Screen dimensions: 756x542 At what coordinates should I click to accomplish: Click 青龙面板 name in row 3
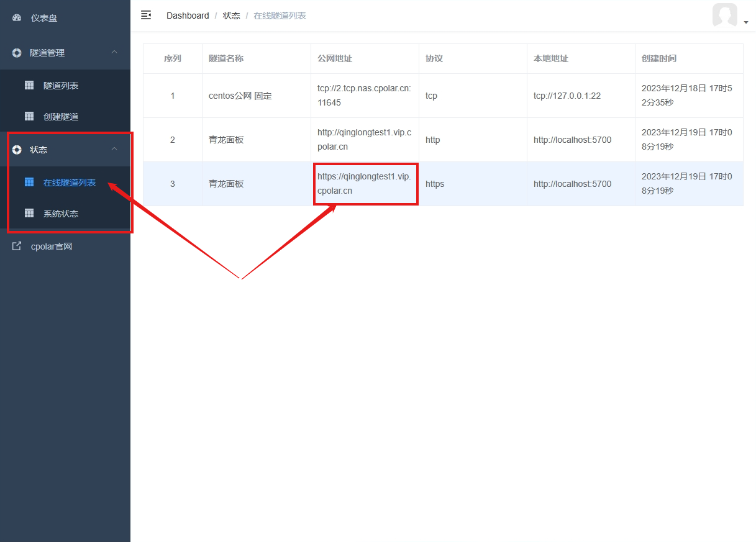(226, 184)
